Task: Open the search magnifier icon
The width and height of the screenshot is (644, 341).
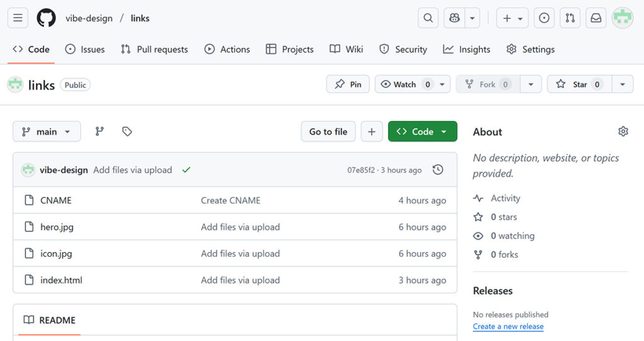Action: pos(428,18)
